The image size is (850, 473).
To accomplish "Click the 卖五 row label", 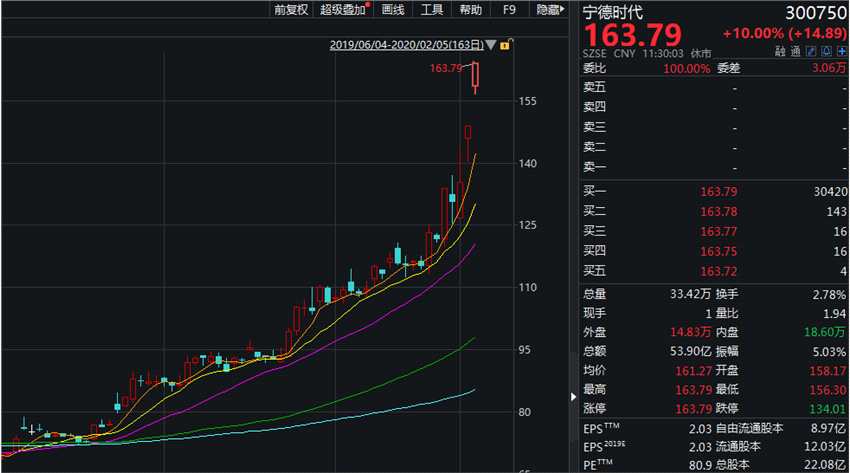I will 595,87.
